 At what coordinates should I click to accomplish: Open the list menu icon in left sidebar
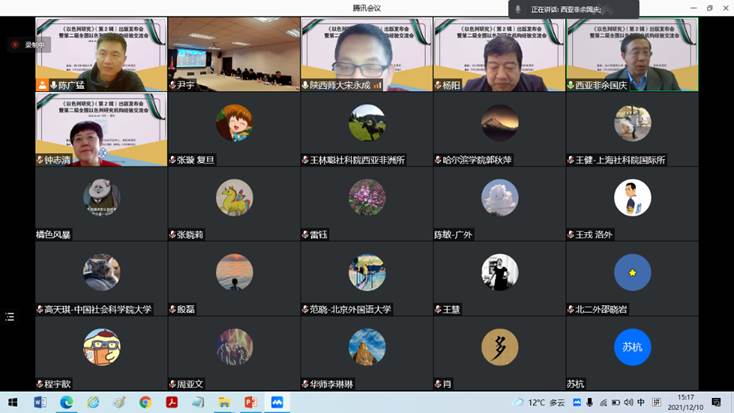(10, 316)
